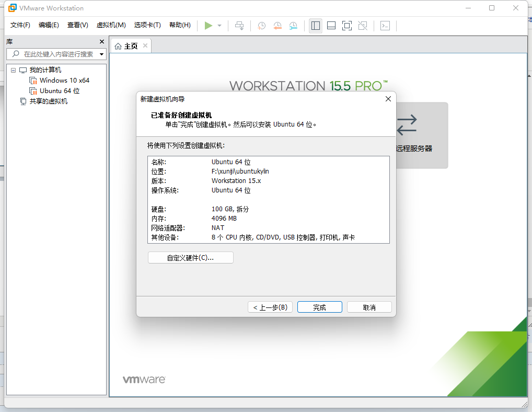532x412 pixels.
Task: Click the version value Workstation 15.x
Action: tap(236, 181)
